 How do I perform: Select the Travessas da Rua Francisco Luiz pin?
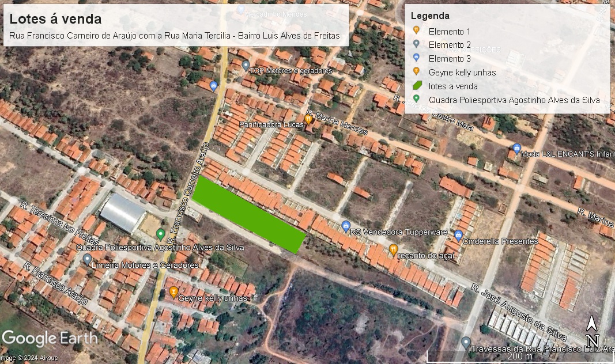pos(466,343)
